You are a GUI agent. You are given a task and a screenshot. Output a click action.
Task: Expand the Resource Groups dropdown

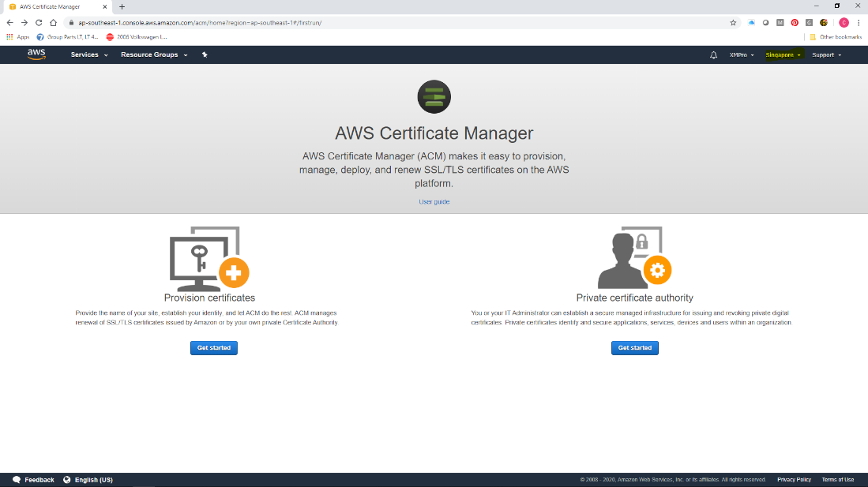click(x=154, y=54)
